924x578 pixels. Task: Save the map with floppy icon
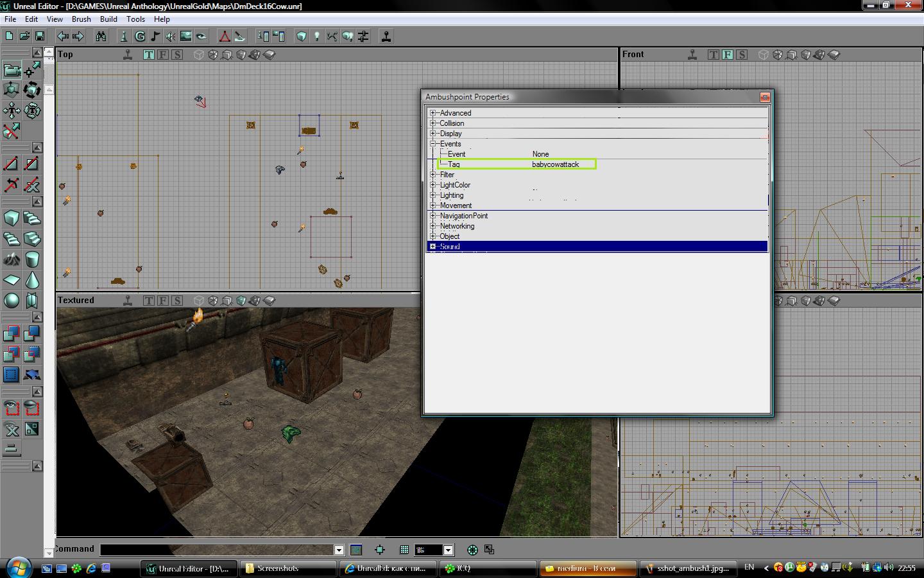coord(40,37)
